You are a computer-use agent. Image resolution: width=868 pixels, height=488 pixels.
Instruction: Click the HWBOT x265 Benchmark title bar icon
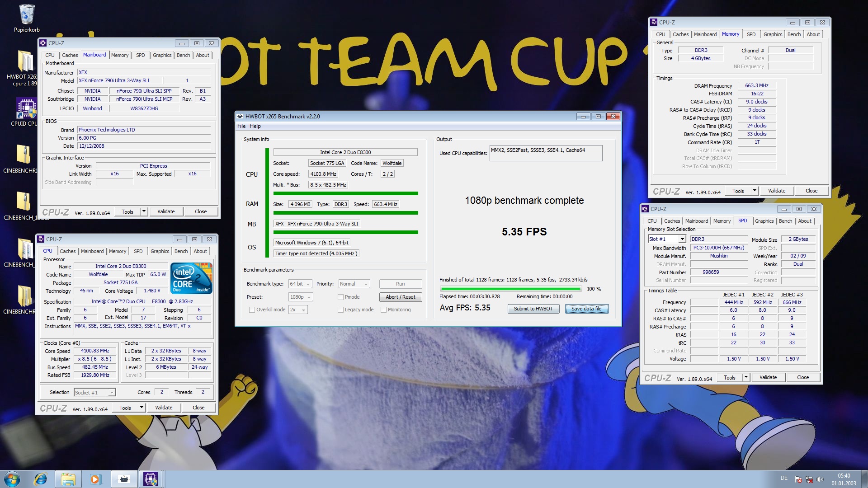click(240, 116)
